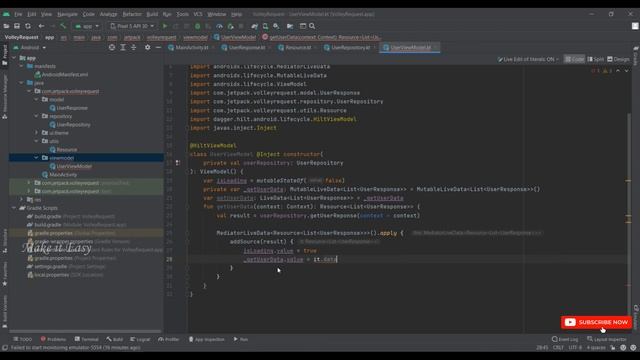Open the SDK Manager toolbar icon

276,26
